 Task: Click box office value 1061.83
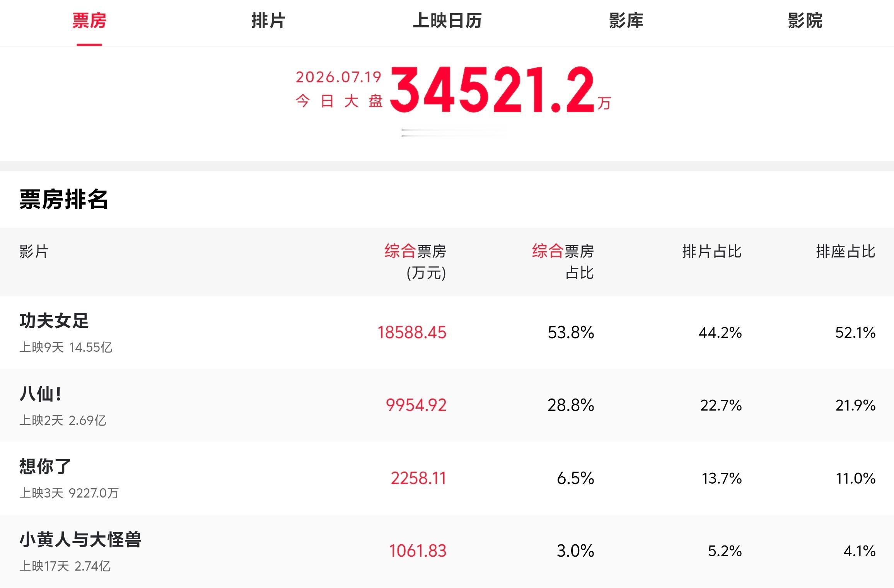(x=418, y=551)
